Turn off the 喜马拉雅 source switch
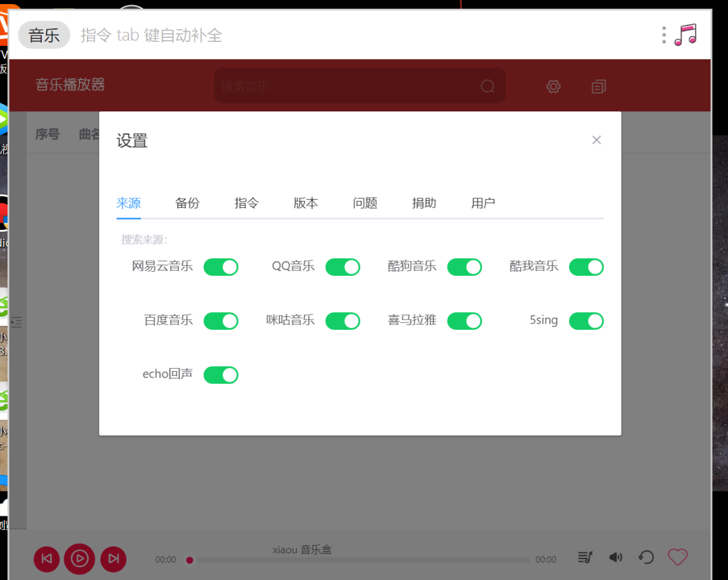 [x=464, y=321]
